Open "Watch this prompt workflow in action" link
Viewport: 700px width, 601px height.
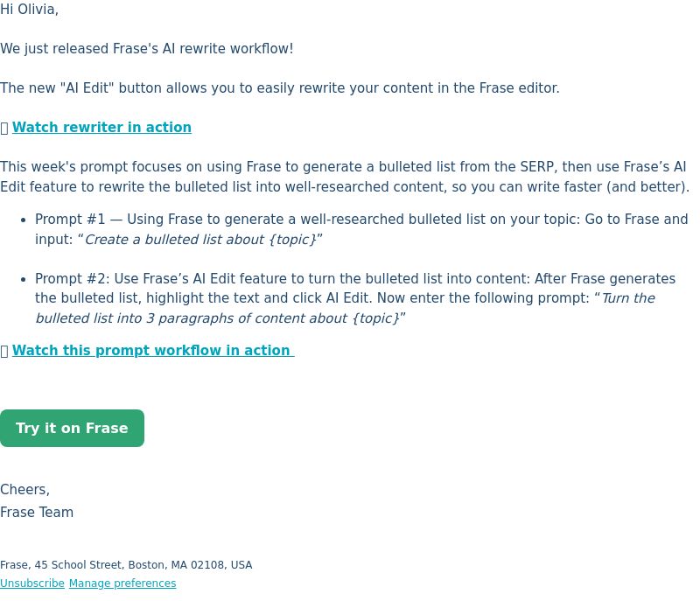click(153, 351)
